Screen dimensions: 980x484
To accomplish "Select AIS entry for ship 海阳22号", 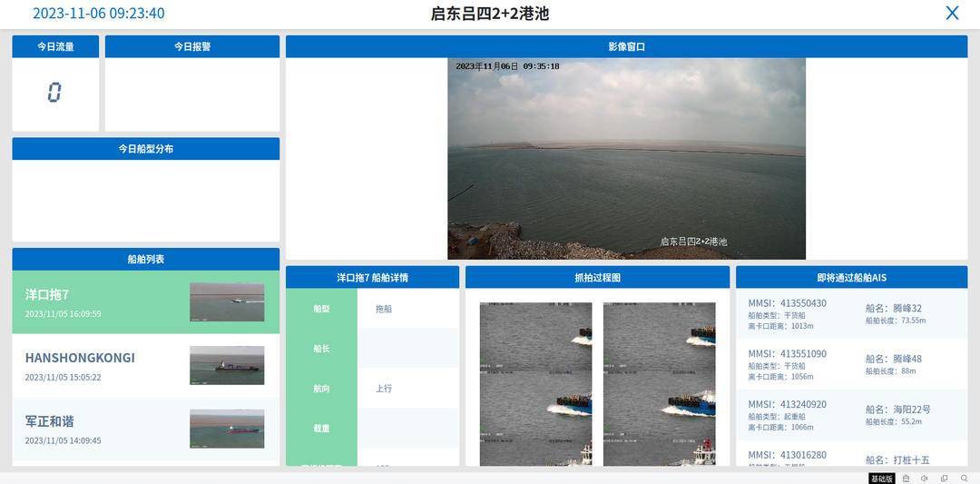I will pos(851,415).
